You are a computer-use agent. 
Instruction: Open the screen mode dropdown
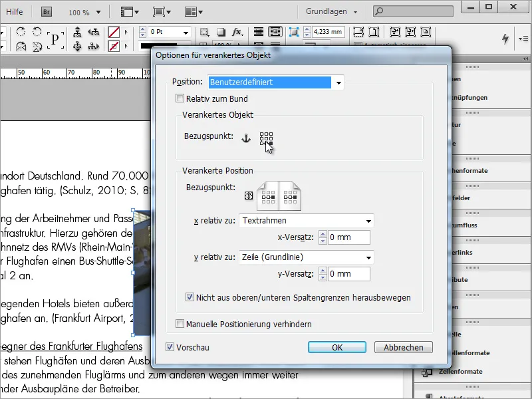162,12
